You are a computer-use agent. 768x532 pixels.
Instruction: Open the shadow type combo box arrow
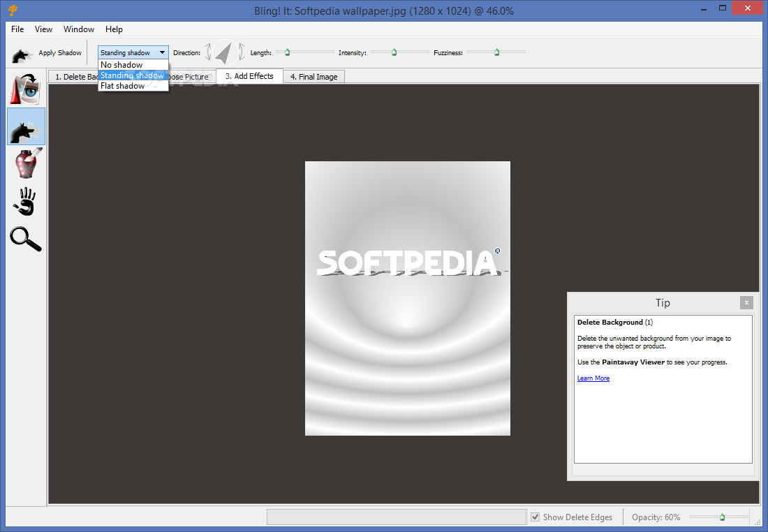click(162, 52)
